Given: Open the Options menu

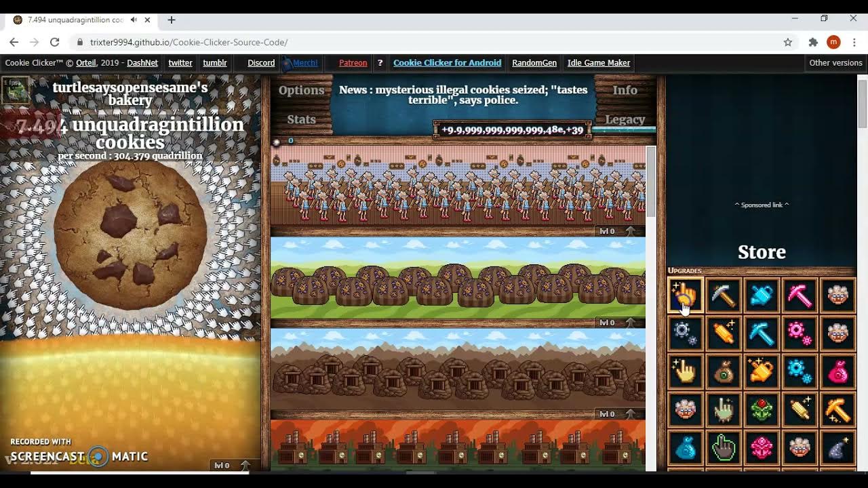Looking at the screenshot, I should pos(301,90).
